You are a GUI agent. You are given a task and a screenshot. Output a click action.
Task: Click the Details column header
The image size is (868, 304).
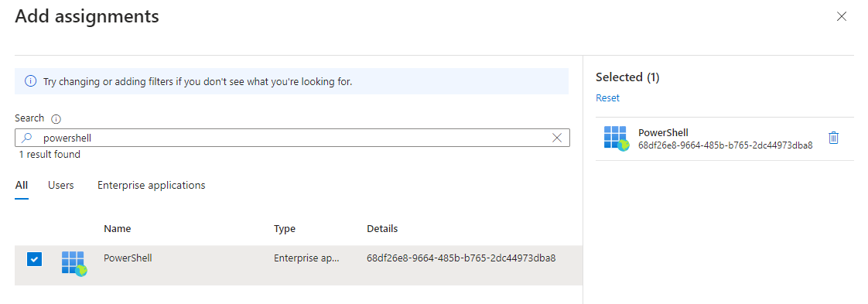382,229
